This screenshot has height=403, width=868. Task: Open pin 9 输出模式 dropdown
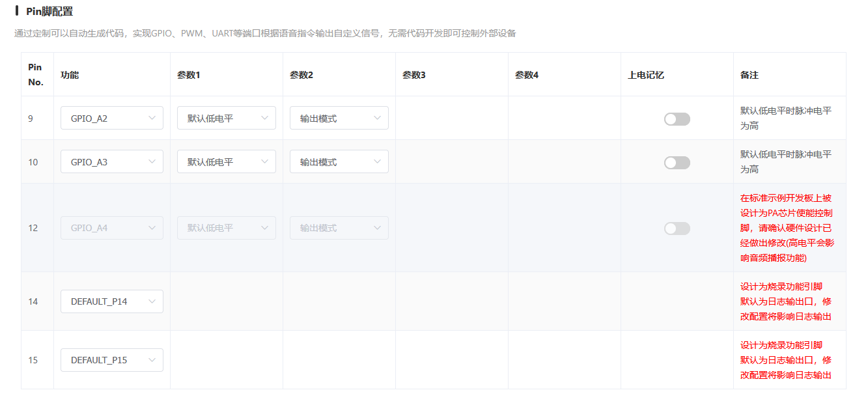click(x=339, y=118)
